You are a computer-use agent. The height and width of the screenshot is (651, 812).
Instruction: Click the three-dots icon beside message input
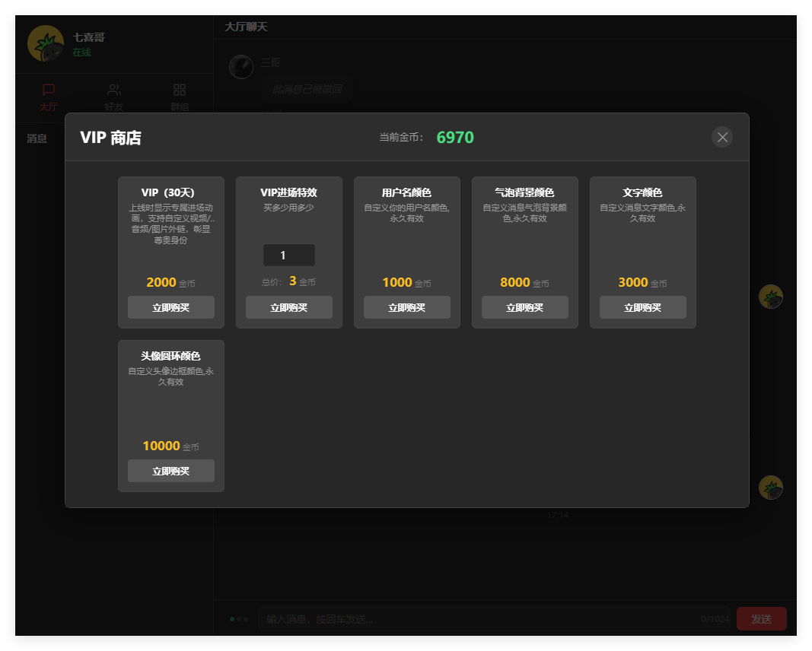tap(239, 619)
